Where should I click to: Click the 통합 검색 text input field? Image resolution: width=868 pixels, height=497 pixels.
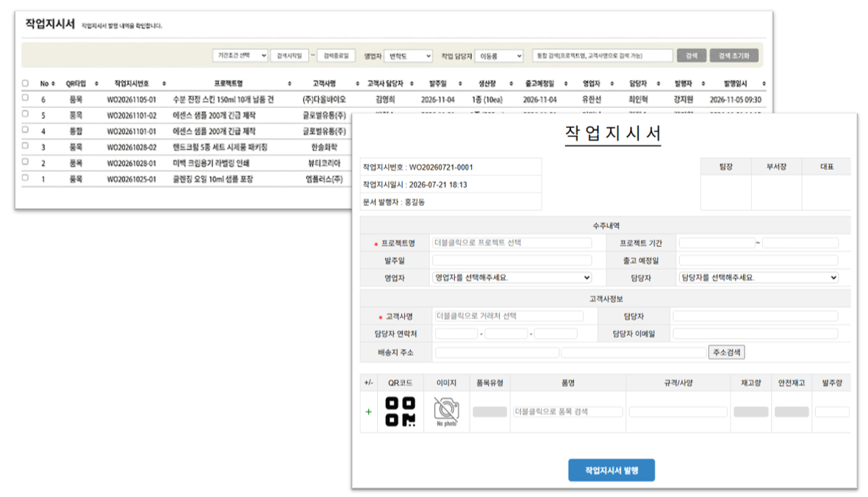pyautogui.click(x=603, y=55)
